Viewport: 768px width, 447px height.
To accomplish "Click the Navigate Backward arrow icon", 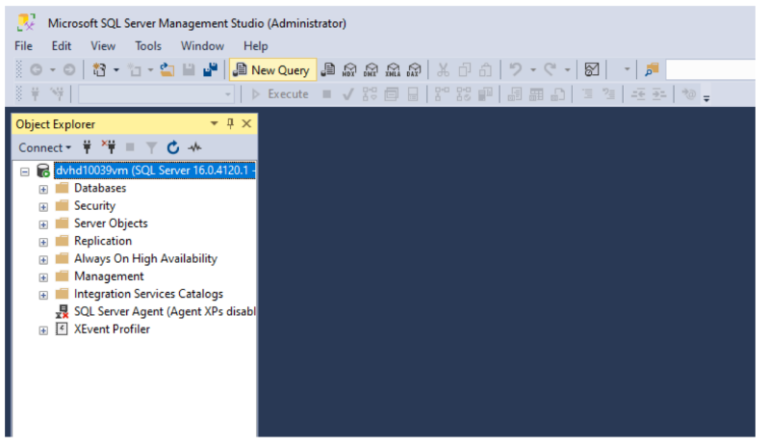I will point(36,70).
